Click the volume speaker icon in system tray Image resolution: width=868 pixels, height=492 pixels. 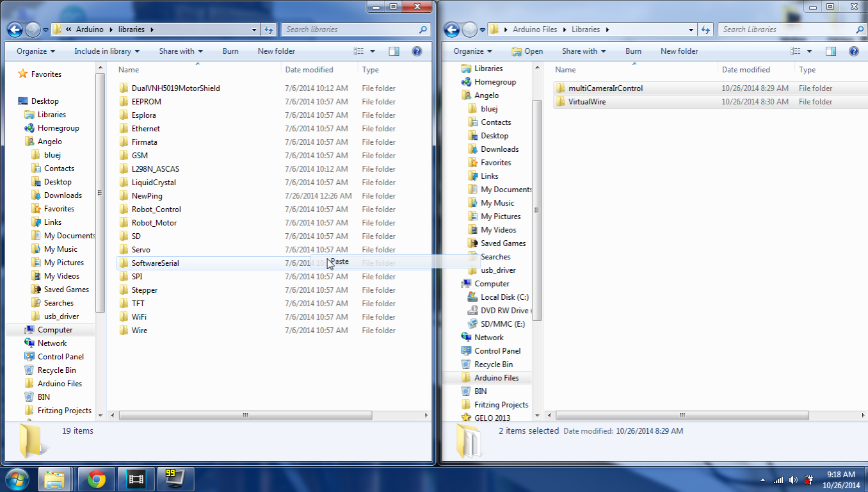[794, 480]
